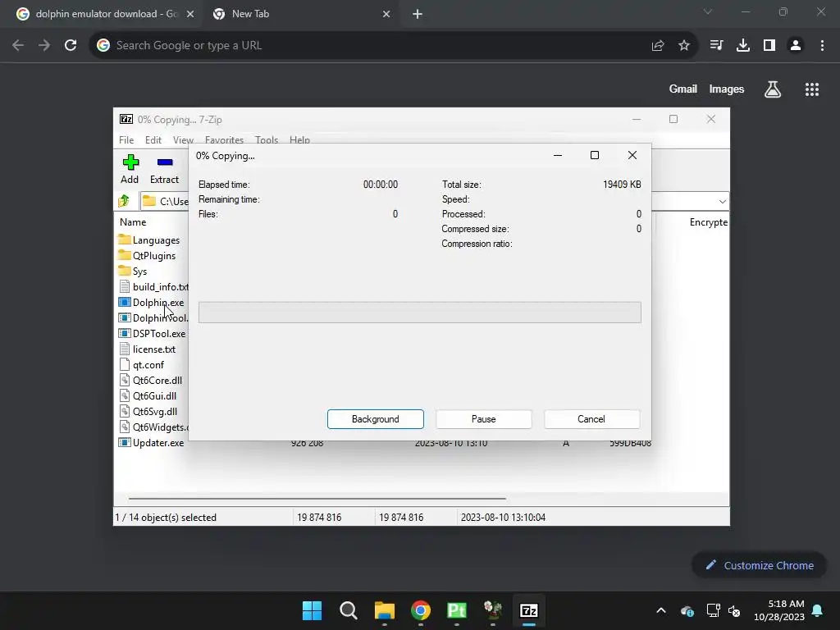840x630 pixels.
Task: Reload the current page
Action: click(71, 46)
